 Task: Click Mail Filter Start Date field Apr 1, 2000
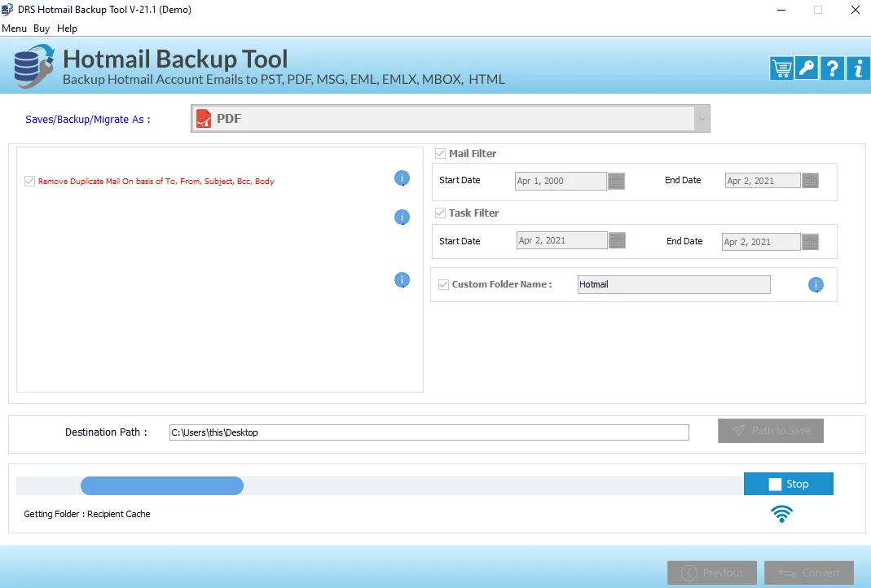561,181
